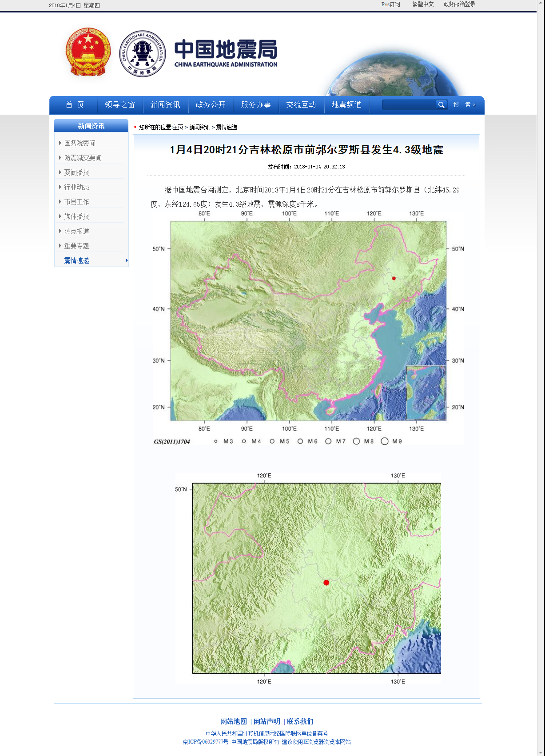Viewport: 545px width, 756px height.
Task: Click the 发布时间 2018-01-04 timestamp
Action: click(306, 167)
